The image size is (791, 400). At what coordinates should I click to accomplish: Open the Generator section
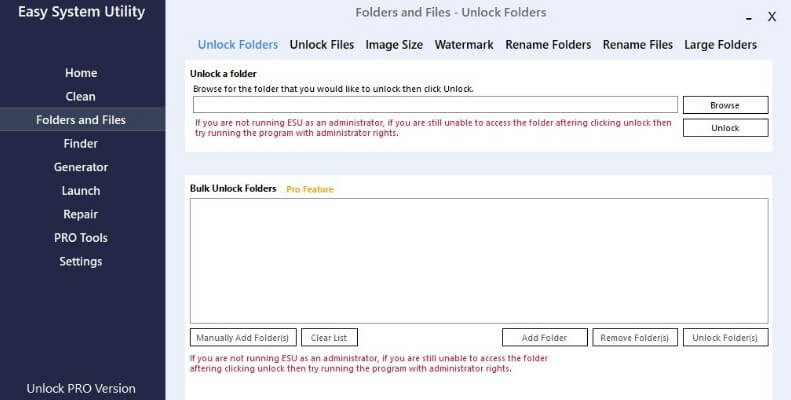click(x=81, y=167)
